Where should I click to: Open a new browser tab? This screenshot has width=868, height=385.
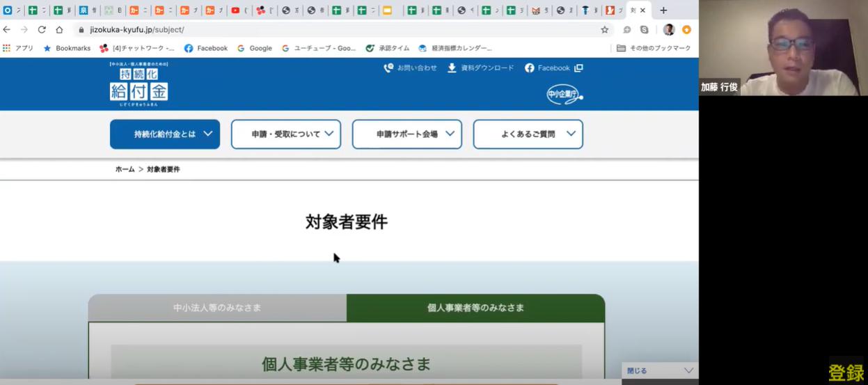[x=663, y=10]
